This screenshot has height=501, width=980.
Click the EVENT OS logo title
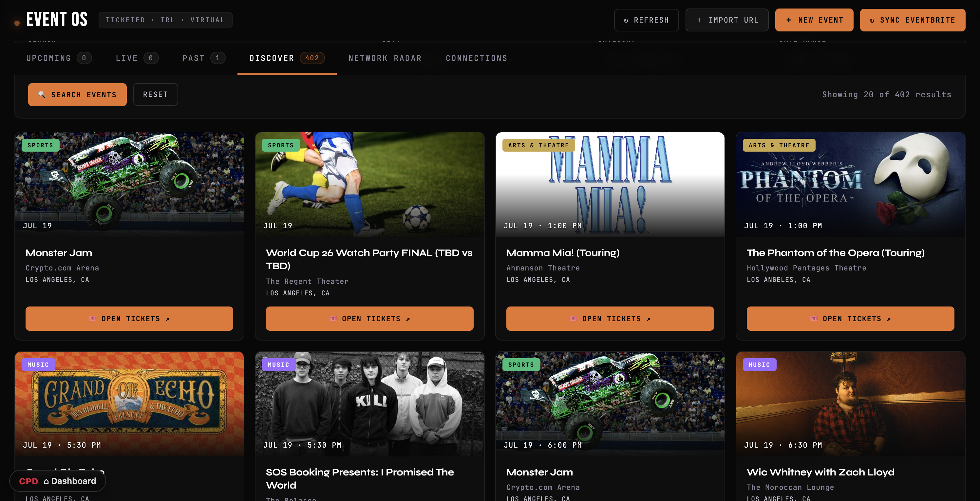tap(57, 19)
